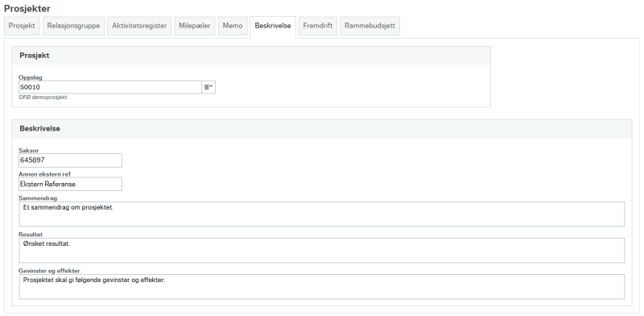Click the Prosjekt section header
The height and width of the screenshot is (316, 644).
click(x=251, y=56)
